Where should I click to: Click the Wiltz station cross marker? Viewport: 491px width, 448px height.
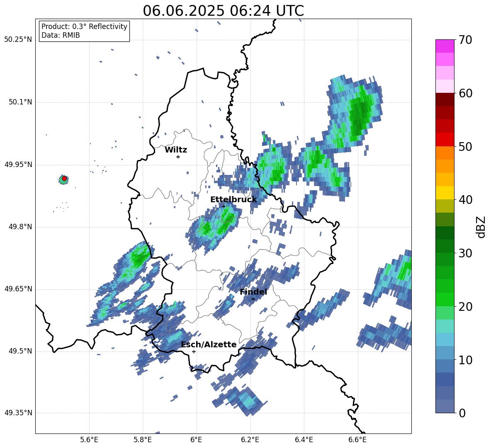pos(178,157)
